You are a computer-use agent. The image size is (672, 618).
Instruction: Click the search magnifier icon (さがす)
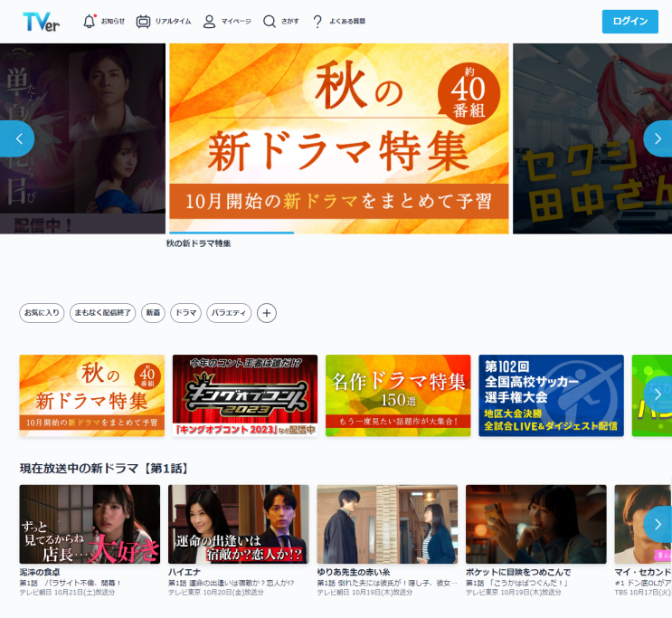(x=270, y=22)
